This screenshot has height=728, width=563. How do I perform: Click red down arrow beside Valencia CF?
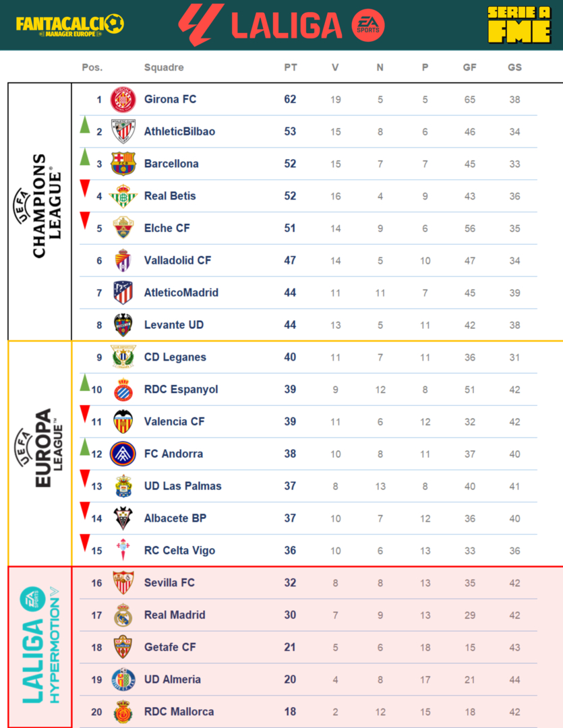tap(85, 414)
